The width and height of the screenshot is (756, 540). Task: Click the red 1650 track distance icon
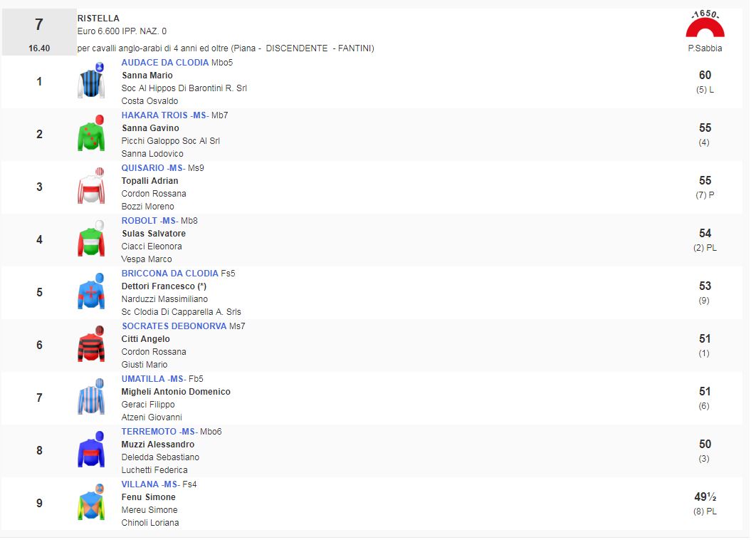(x=705, y=26)
